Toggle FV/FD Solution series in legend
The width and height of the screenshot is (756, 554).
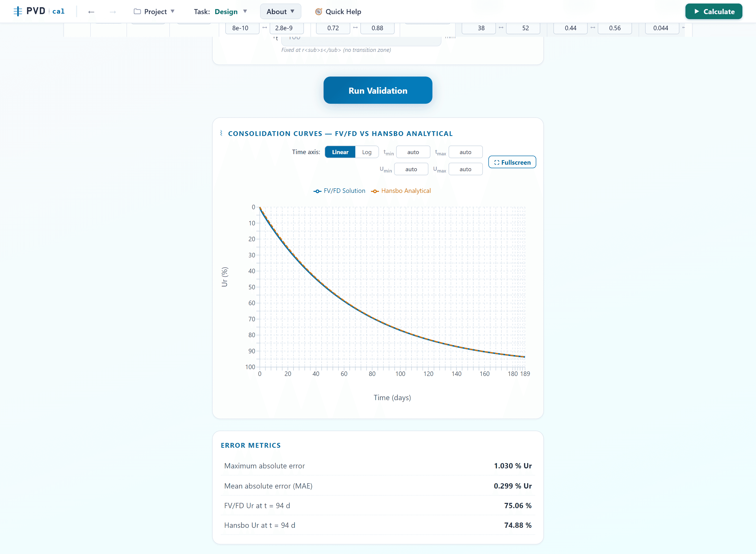(x=339, y=191)
